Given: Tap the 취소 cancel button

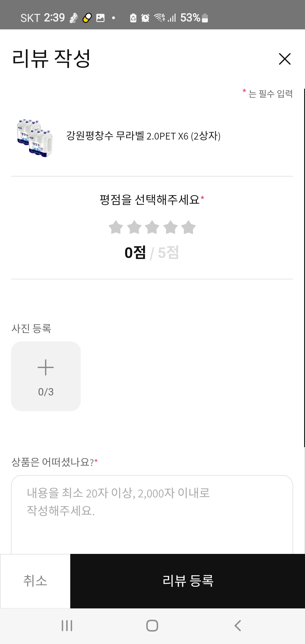Looking at the screenshot, I should tap(35, 581).
